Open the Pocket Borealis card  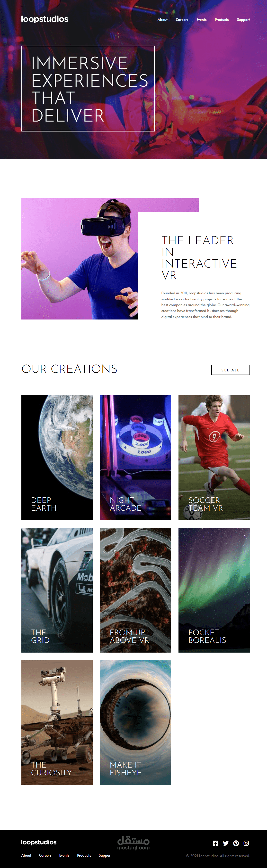pos(214,590)
